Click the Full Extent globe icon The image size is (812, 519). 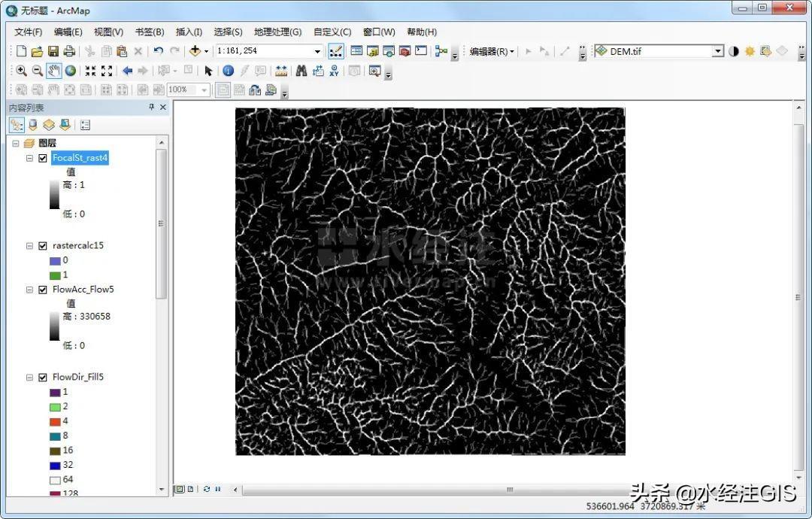70,71
